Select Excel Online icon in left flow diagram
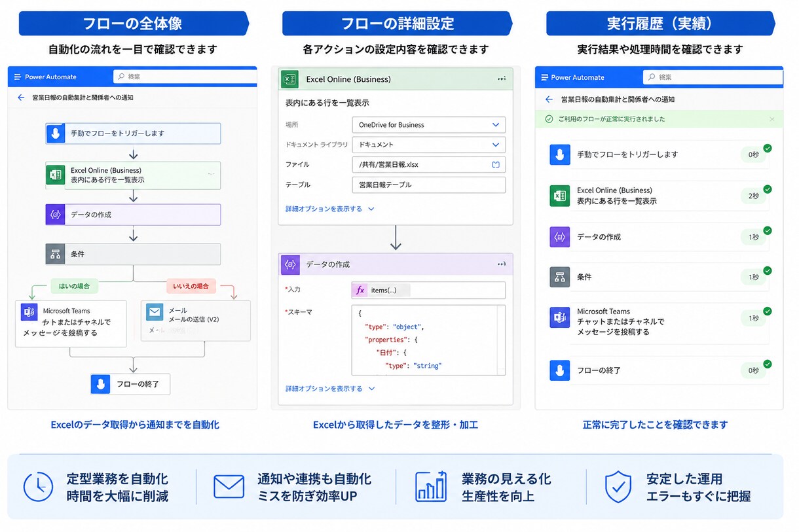 coord(55,175)
